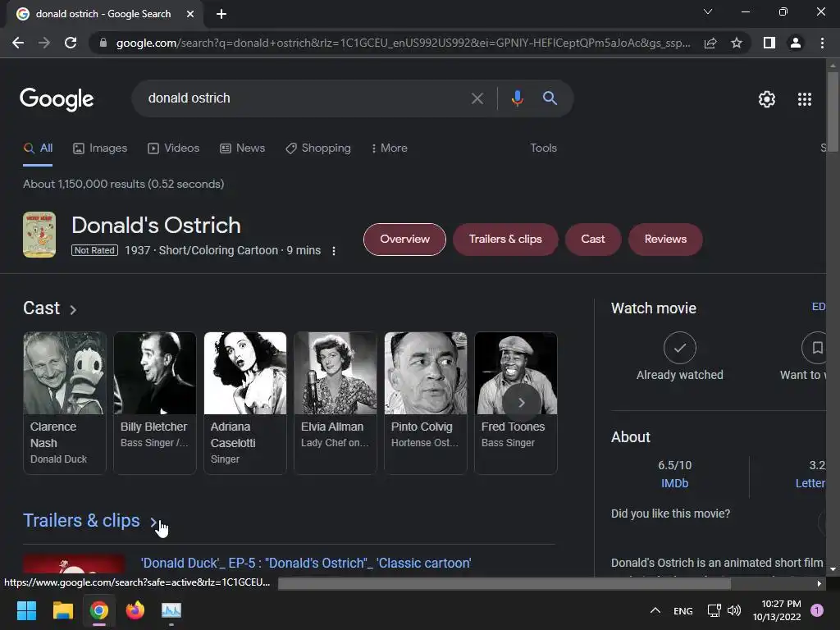View site lock information icon

(x=103, y=43)
